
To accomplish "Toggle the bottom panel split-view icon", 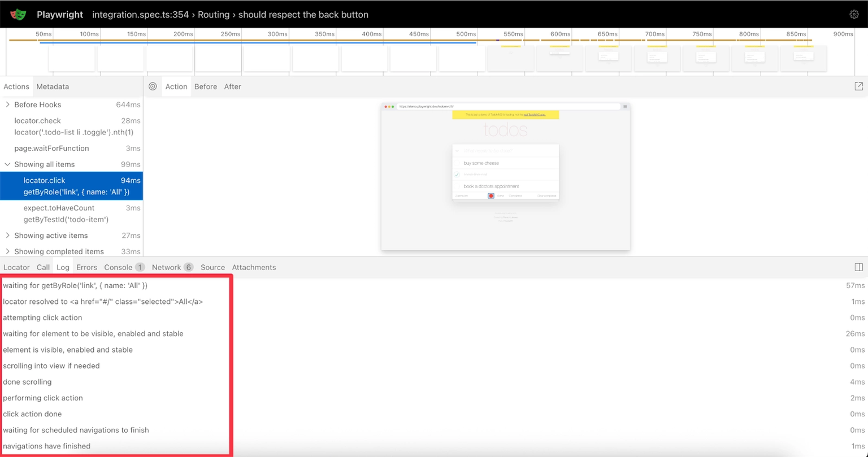I will [858, 267].
